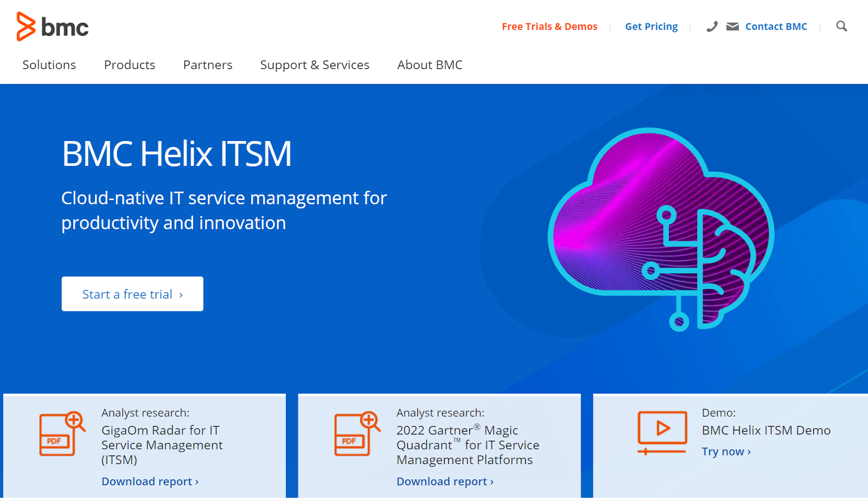Open the About BMC navigation item

click(430, 65)
